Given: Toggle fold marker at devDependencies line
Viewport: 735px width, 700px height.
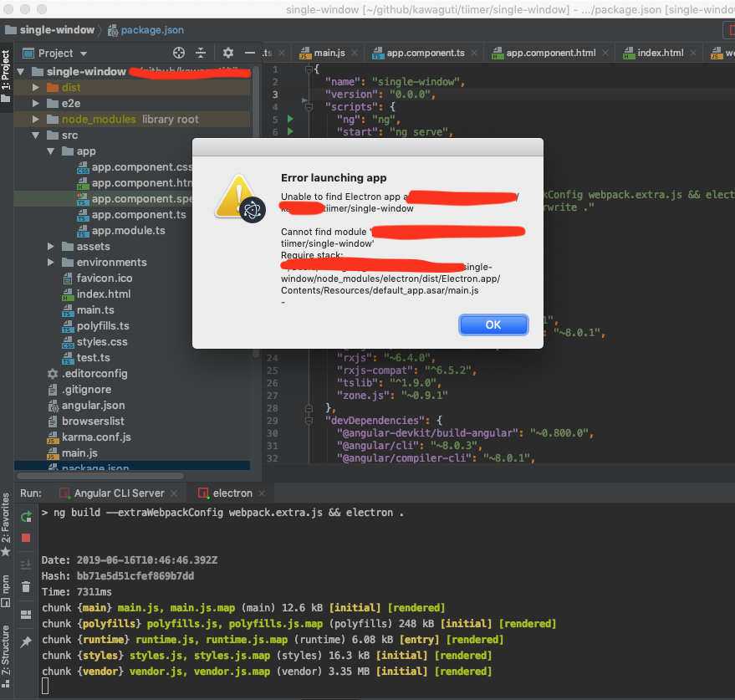Looking at the screenshot, I should (x=309, y=421).
